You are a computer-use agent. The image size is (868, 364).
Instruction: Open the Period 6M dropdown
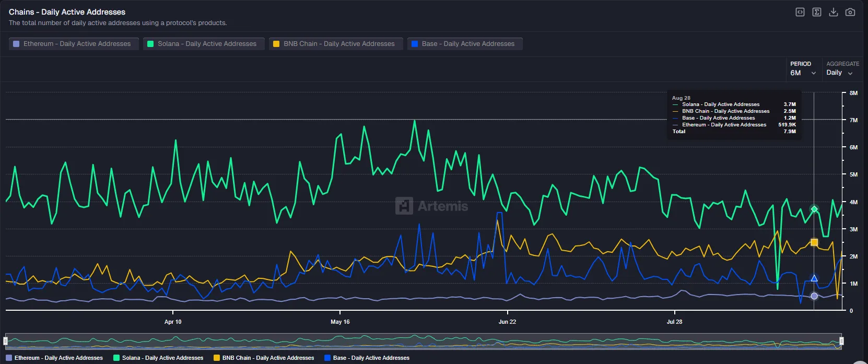803,73
